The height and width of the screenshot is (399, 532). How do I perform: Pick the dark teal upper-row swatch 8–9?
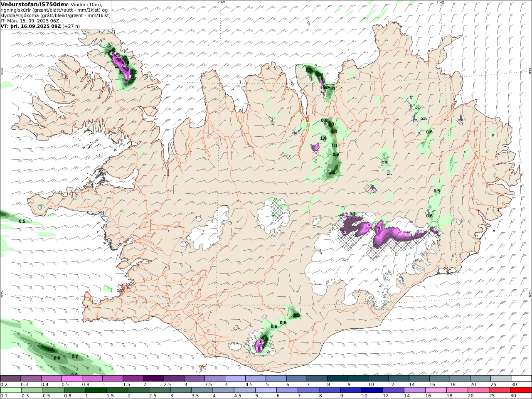(337, 378)
